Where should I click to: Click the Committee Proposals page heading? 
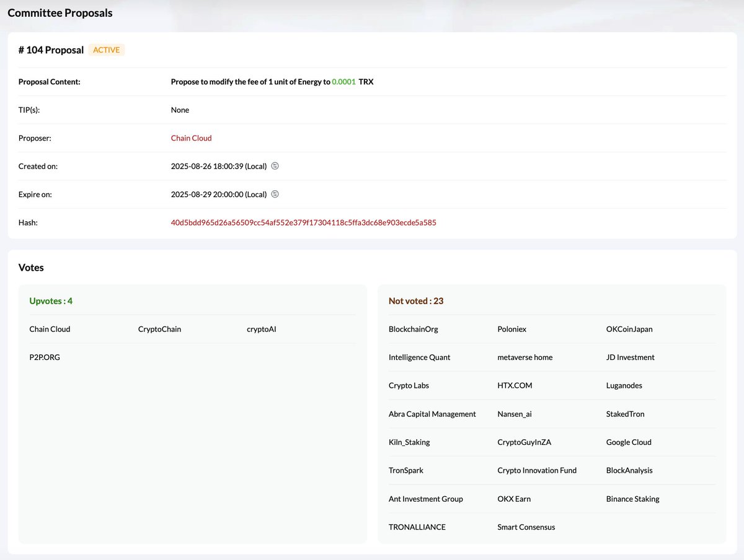(x=60, y=12)
